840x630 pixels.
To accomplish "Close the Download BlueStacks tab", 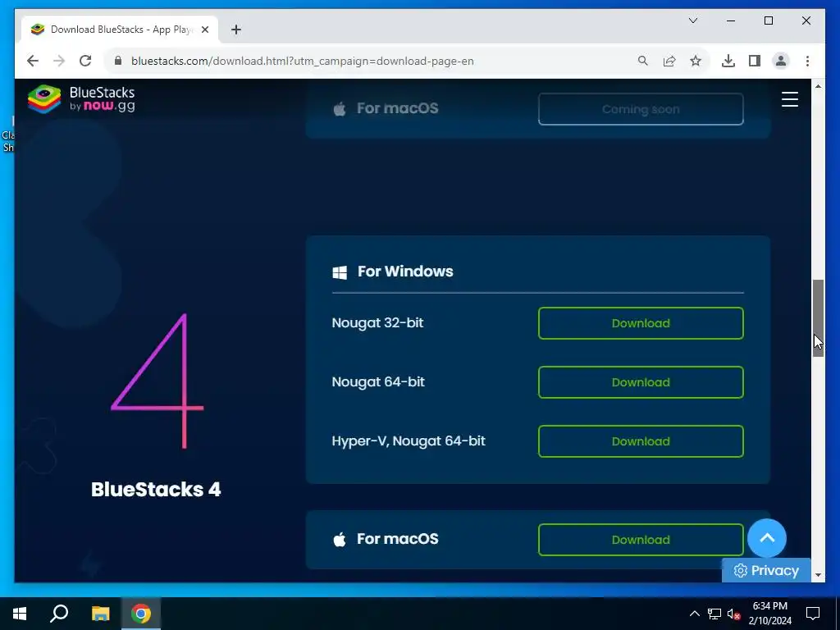I will coord(204,30).
